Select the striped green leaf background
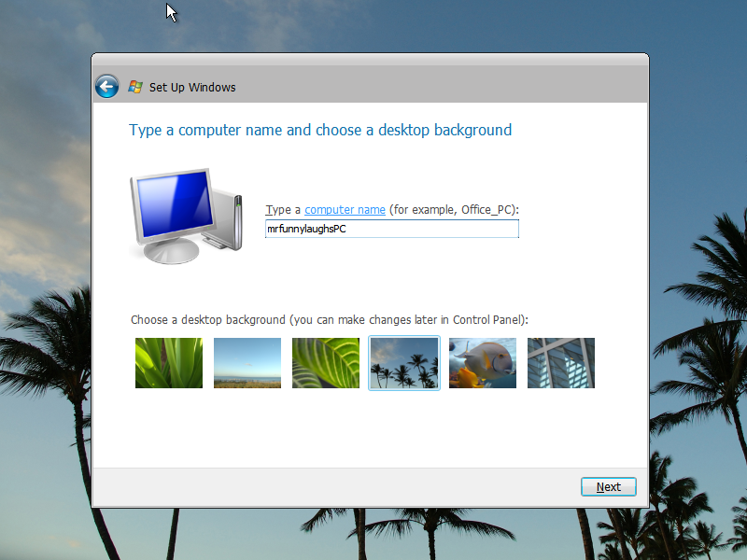Image resolution: width=747 pixels, height=560 pixels. 326,363
